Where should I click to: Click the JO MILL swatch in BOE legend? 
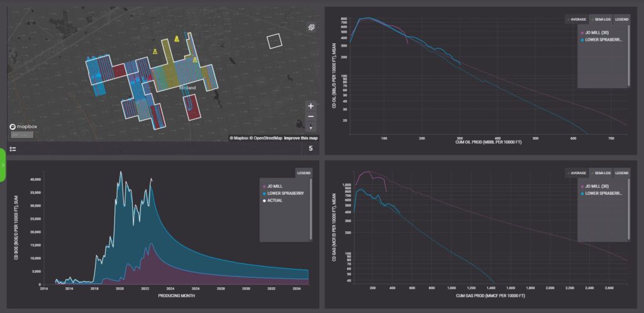[x=264, y=185]
